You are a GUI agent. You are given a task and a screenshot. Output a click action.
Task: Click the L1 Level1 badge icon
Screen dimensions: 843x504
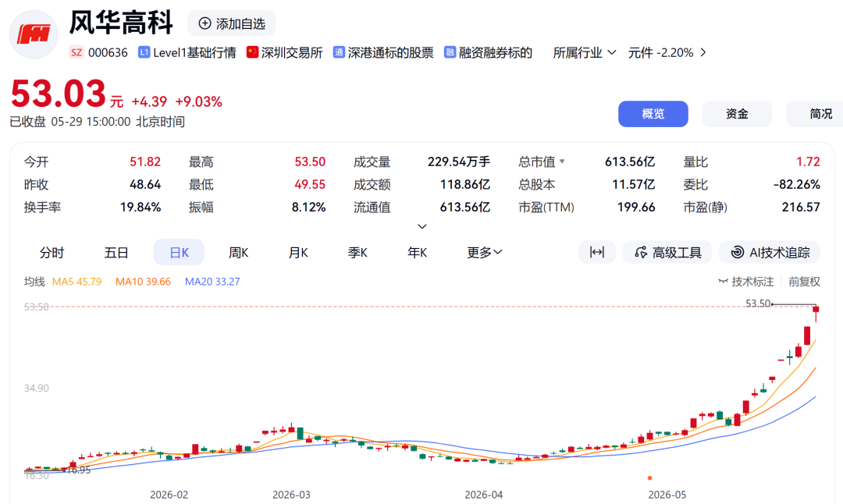[144, 52]
